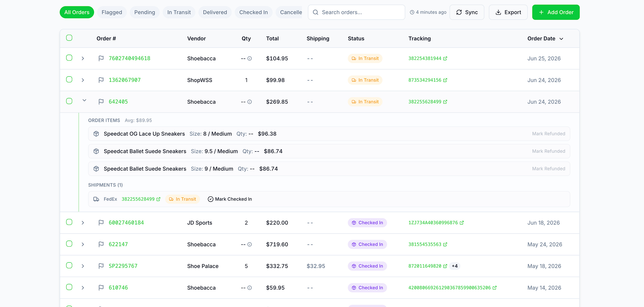Click quantity info icon for order 622147
This screenshot has height=307, width=644.
(x=250, y=244)
